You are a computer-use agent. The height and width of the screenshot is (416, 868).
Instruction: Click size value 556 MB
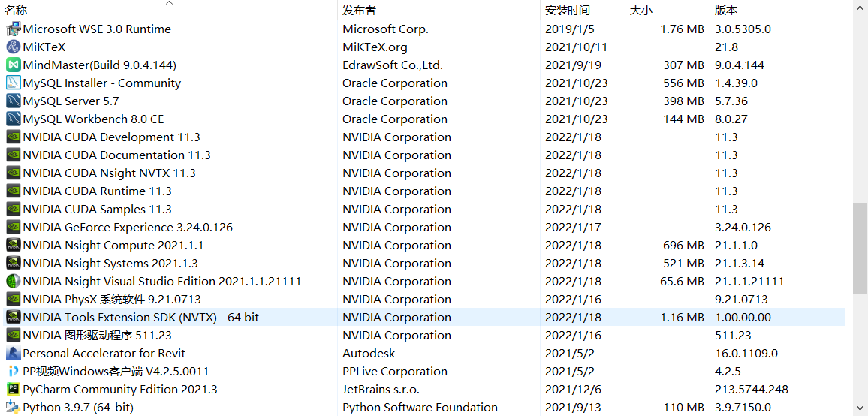click(x=683, y=83)
